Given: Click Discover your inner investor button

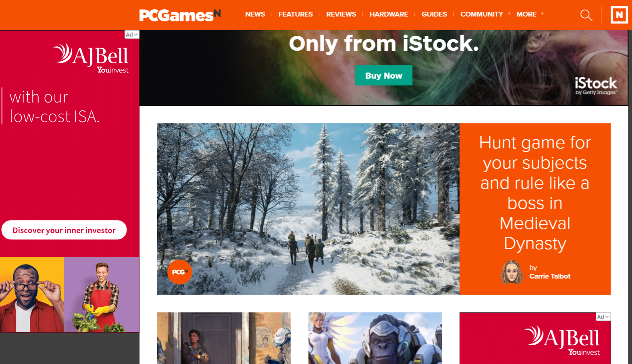Looking at the screenshot, I should click(x=64, y=230).
